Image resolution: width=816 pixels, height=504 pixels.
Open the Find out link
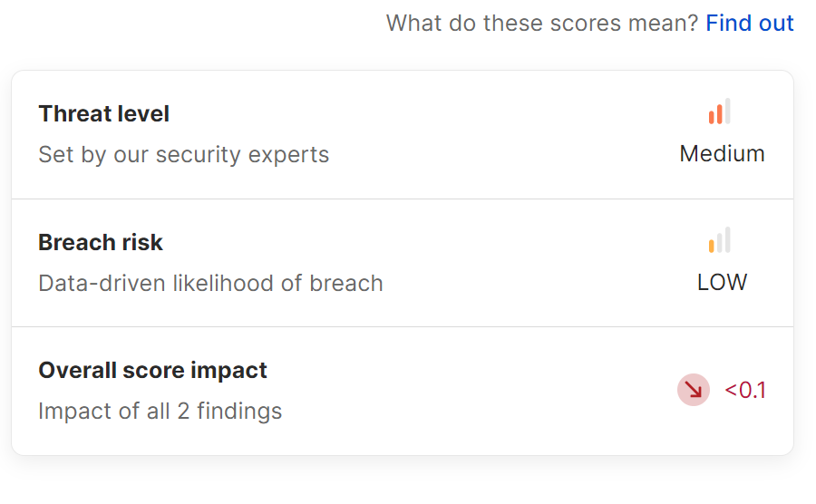pyautogui.click(x=750, y=24)
